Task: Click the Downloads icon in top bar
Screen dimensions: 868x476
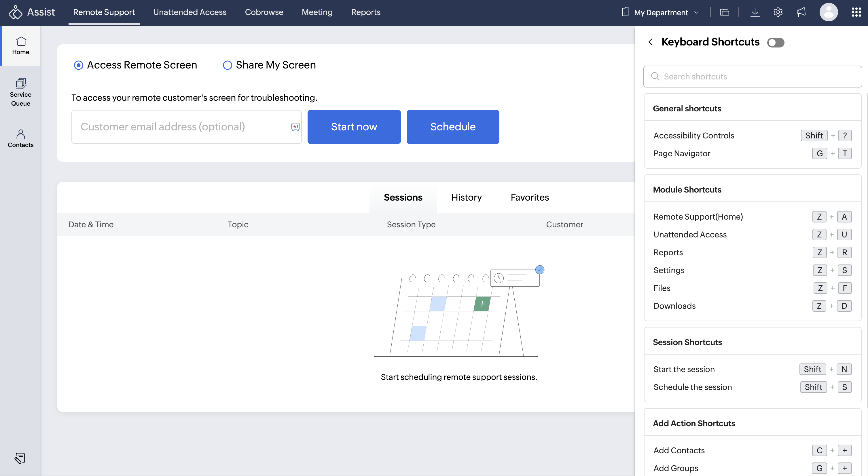Action: tap(755, 12)
